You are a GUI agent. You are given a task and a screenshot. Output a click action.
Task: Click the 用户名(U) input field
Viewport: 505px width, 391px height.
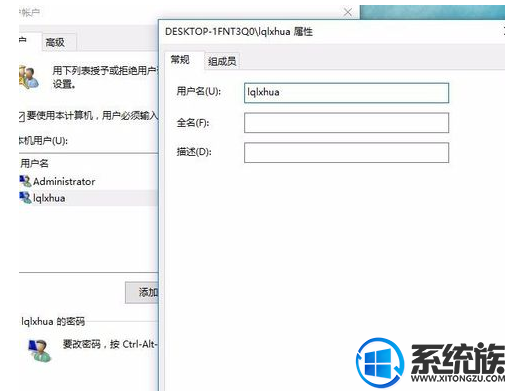[346, 93]
